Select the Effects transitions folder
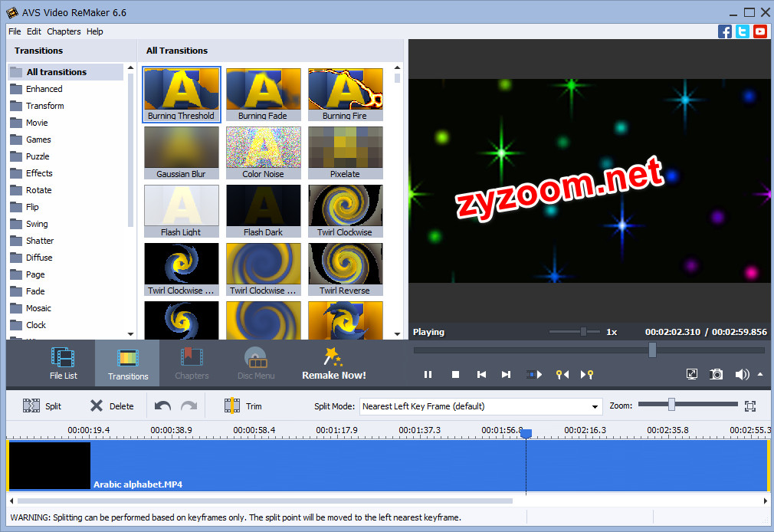This screenshot has width=774, height=532. (x=66, y=173)
